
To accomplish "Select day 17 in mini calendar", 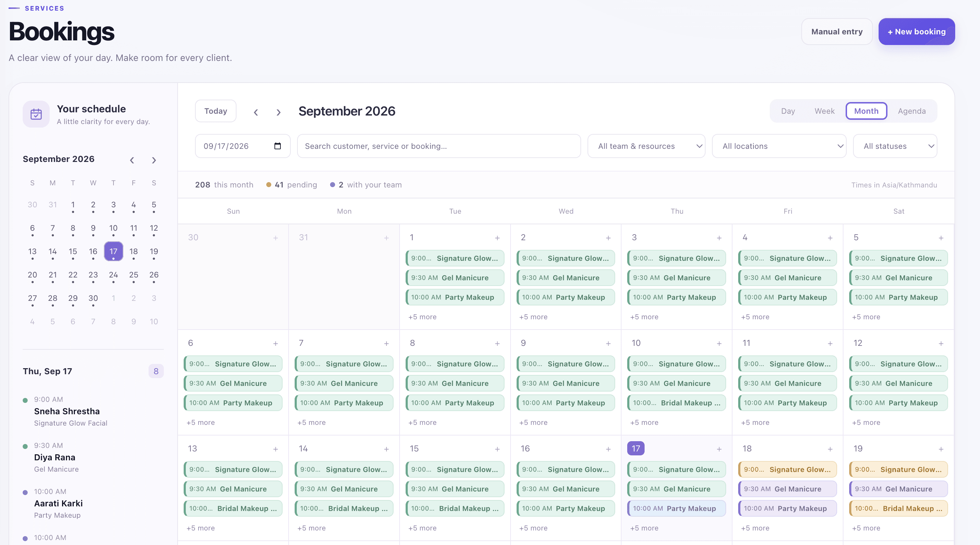I will point(113,251).
